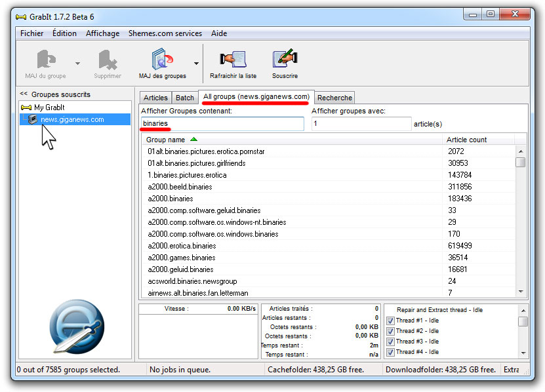Click the article count value 311856
This screenshot has width=545, height=392.
pyautogui.click(x=460, y=187)
